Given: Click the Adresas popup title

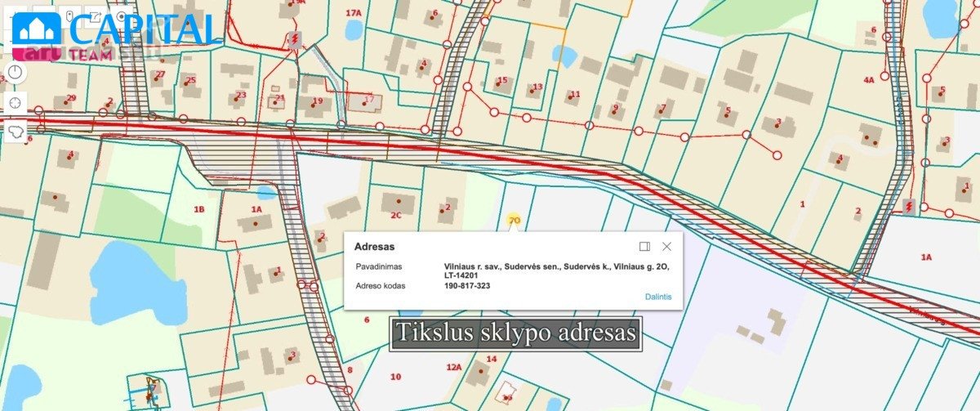Looking at the screenshot, I should coord(376,246).
